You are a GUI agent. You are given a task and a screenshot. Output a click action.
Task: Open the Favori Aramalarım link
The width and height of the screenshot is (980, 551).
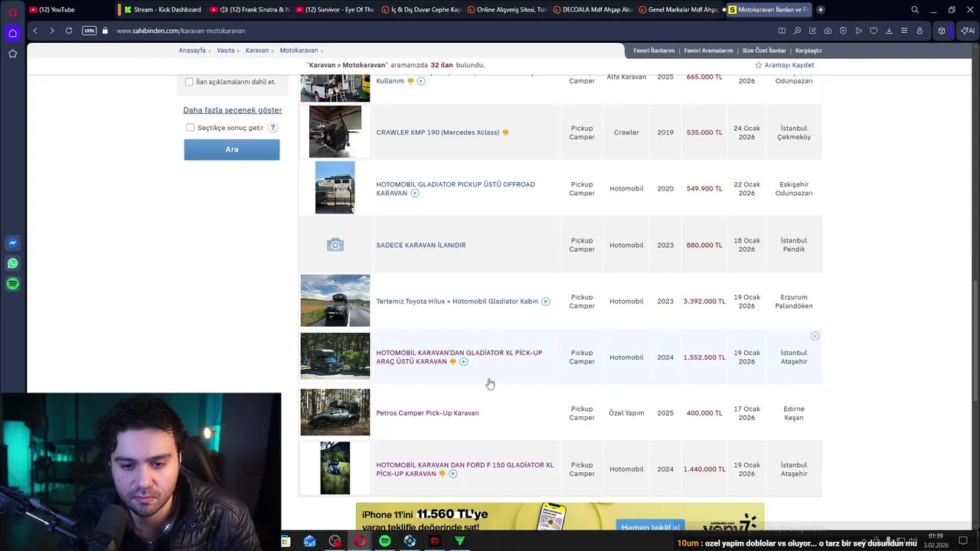pyautogui.click(x=708, y=51)
